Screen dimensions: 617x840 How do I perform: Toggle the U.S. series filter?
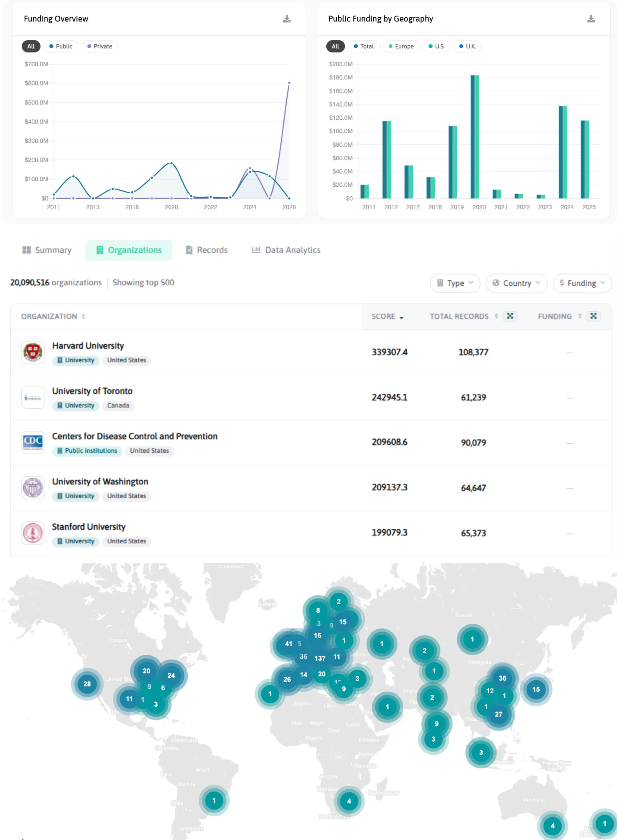click(x=436, y=46)
